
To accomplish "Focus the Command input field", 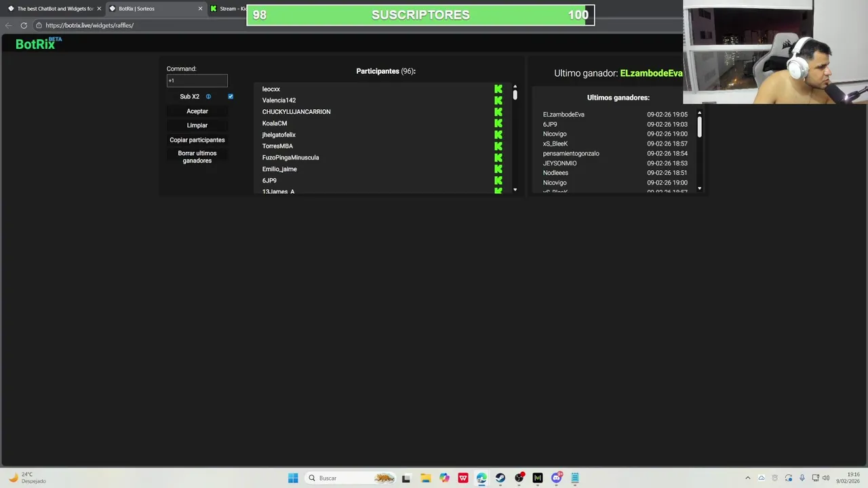I will coord(197,81).
